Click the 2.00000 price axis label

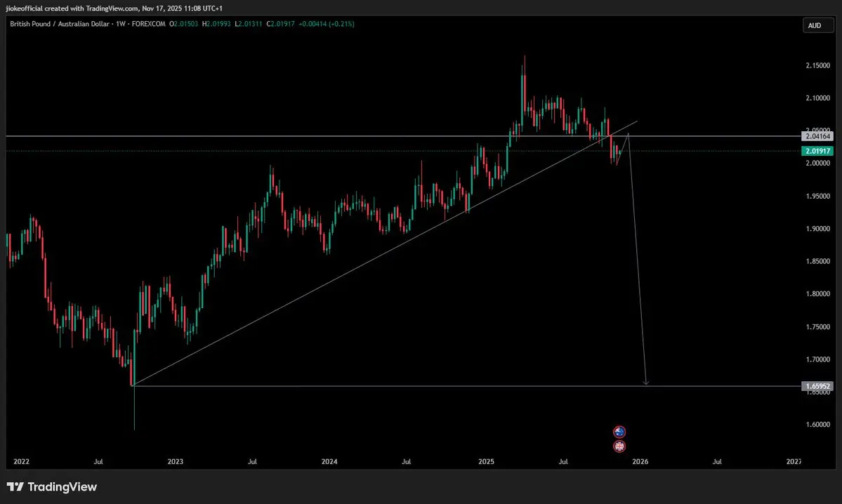(817, 163)
